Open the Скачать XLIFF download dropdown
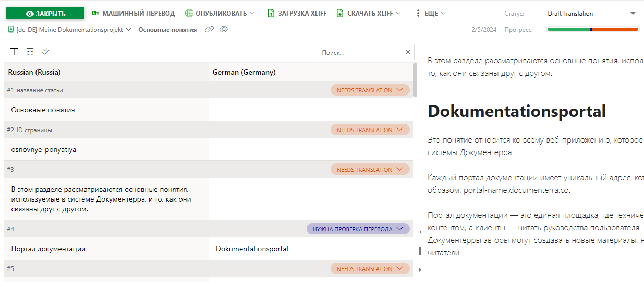This screenshot has width=644, height=282. (369, 13)
